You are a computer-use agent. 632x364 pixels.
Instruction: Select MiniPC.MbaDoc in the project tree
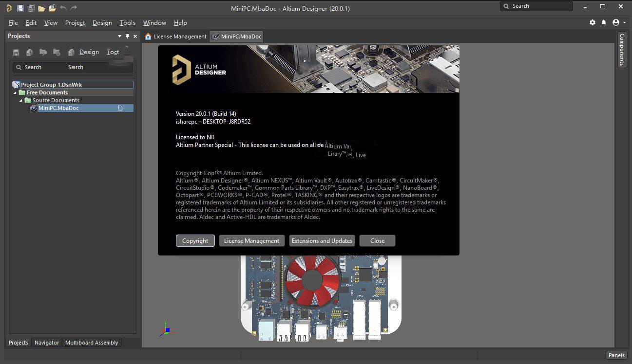click(x=58, y=108)
